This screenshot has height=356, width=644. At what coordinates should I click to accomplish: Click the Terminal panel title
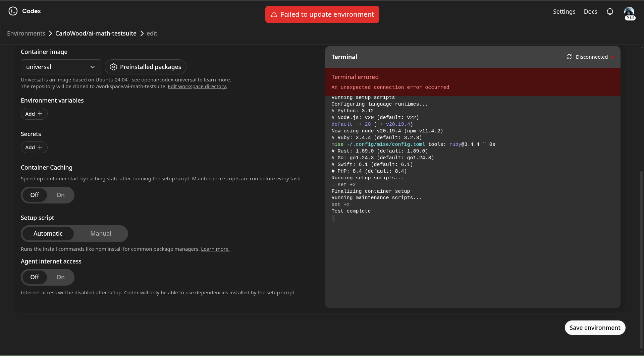pyautogui.click(x=344, y=57)
